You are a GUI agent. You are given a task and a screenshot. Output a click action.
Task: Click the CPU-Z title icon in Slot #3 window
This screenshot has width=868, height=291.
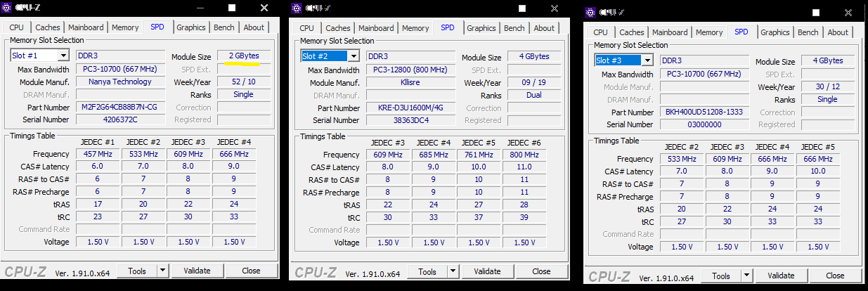tap(590, 12)
